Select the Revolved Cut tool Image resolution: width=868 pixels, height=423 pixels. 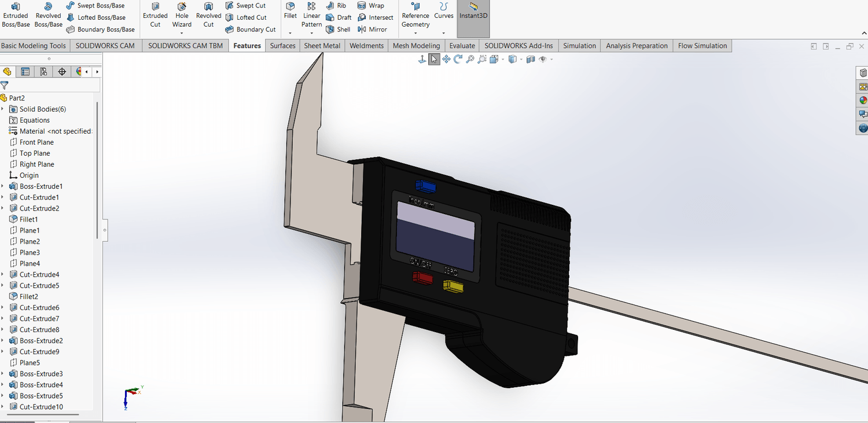(208, 15)
